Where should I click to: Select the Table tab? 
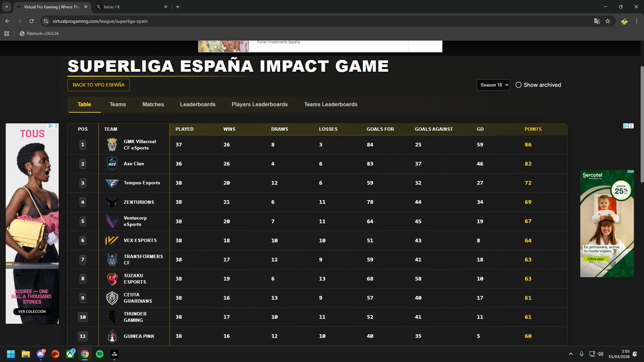[x=84, y=105]
